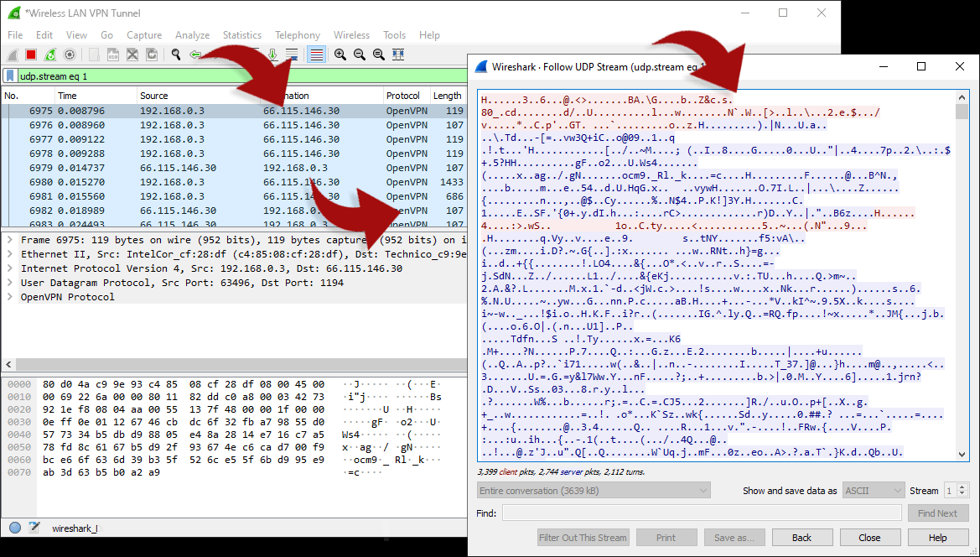
Task: Reset text zoom to normal size
Action: pyautogui.click(x=379, y=55)
